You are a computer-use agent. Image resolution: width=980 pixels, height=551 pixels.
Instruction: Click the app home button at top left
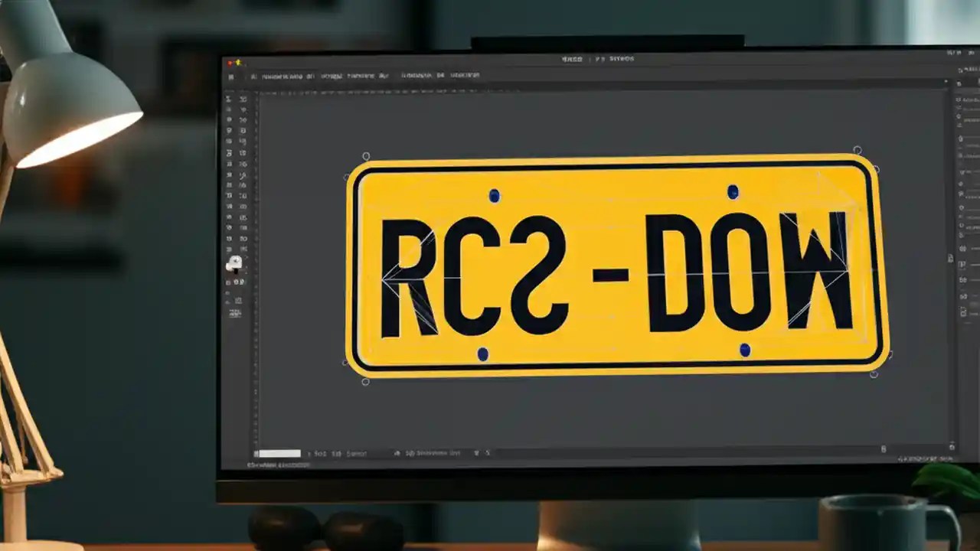(x=232, y=76)
